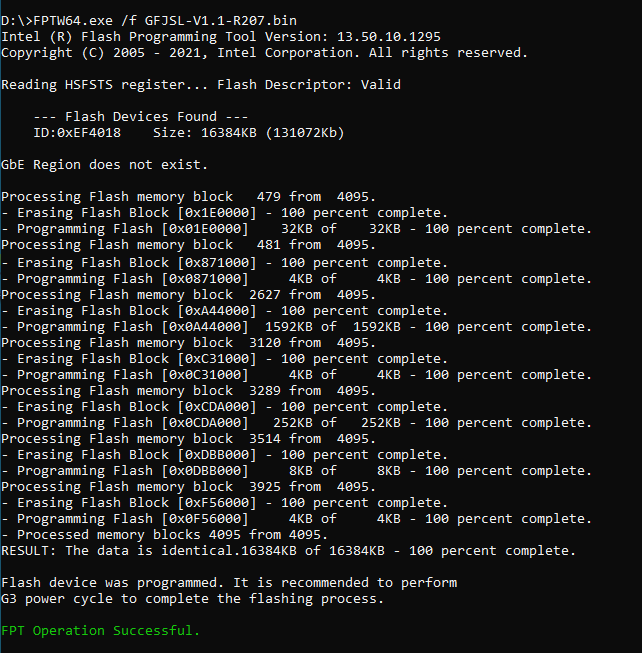The image size is (642, 653).
Task: Click the Processing Flash memory block 3514 line
Action: click(x=188, y=439)
